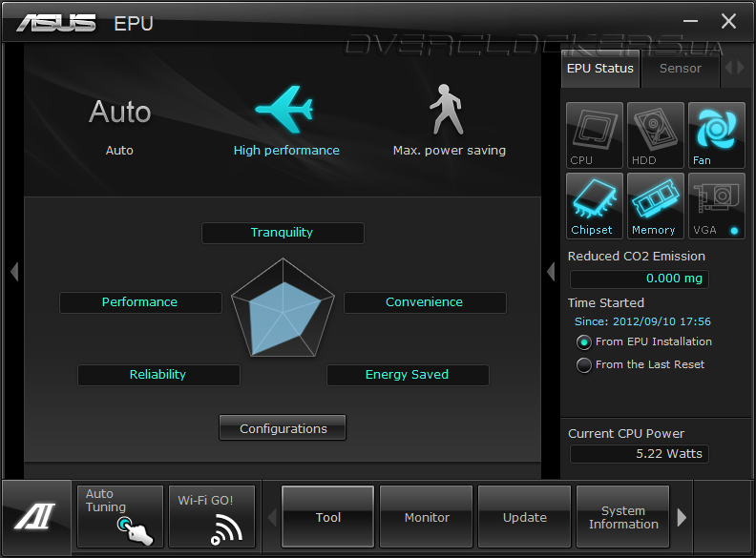Click the Reduced CO2 Emission value field
This screenshot has height=558, width=756.
click(640, 279)
